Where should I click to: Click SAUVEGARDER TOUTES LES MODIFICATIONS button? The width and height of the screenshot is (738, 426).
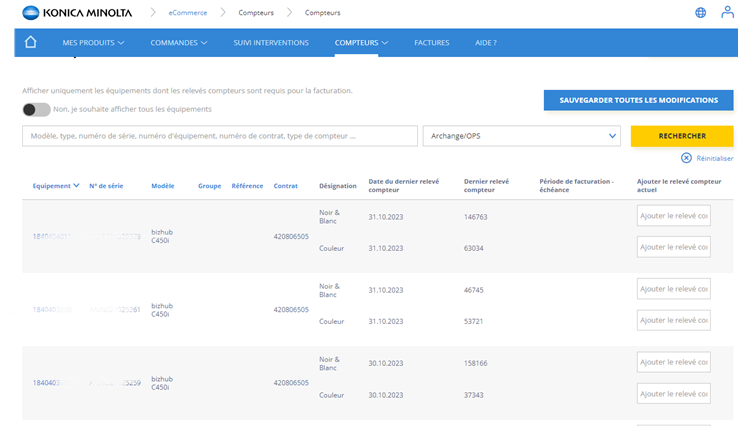[x=638, y=100]
